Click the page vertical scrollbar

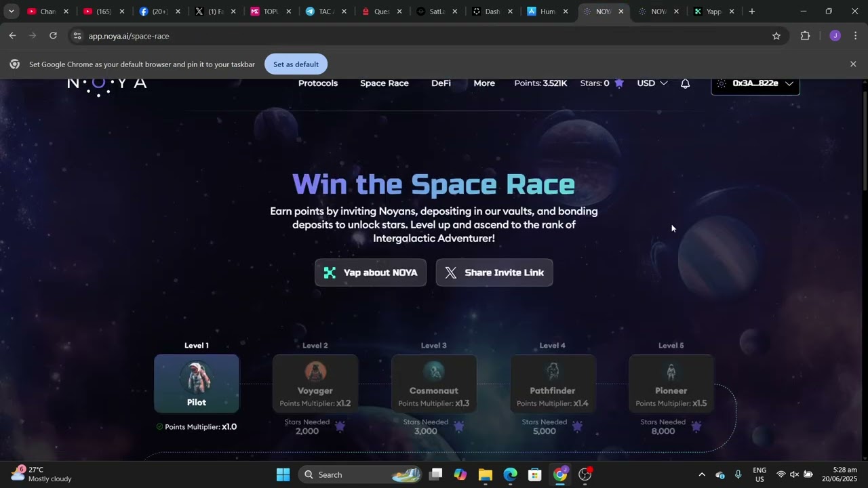coord(864,142)
